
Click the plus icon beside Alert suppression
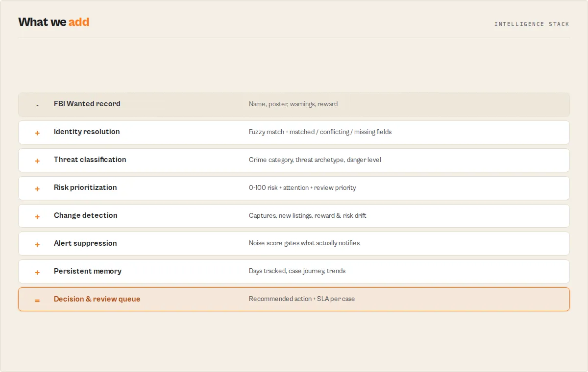pos(37,244)
